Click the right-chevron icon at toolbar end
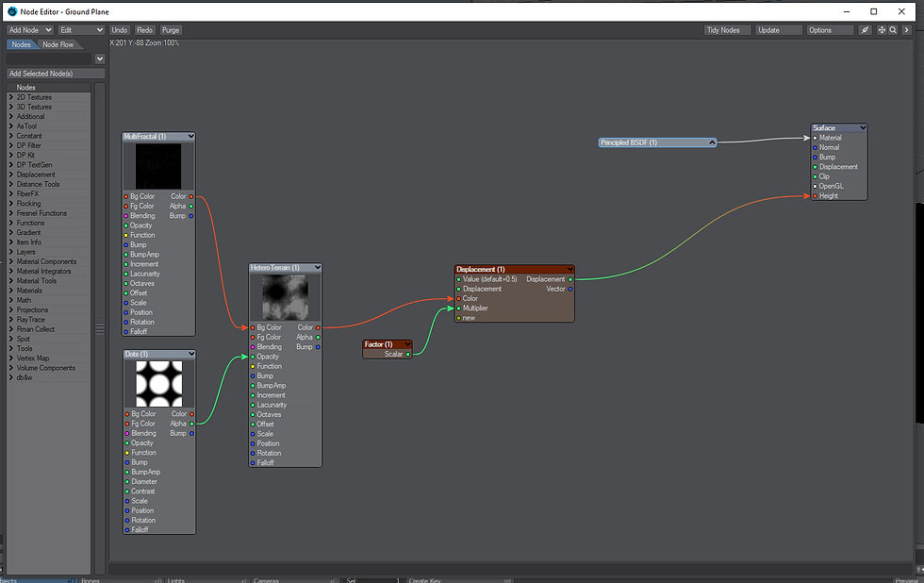Viewport: 924px width, 583px height. (x=906, y=29)
